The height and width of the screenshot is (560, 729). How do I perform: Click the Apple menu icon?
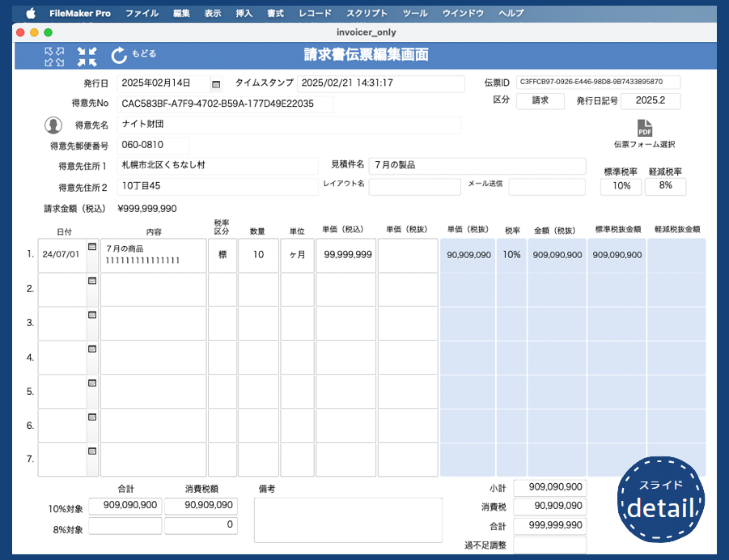point(31,13)
